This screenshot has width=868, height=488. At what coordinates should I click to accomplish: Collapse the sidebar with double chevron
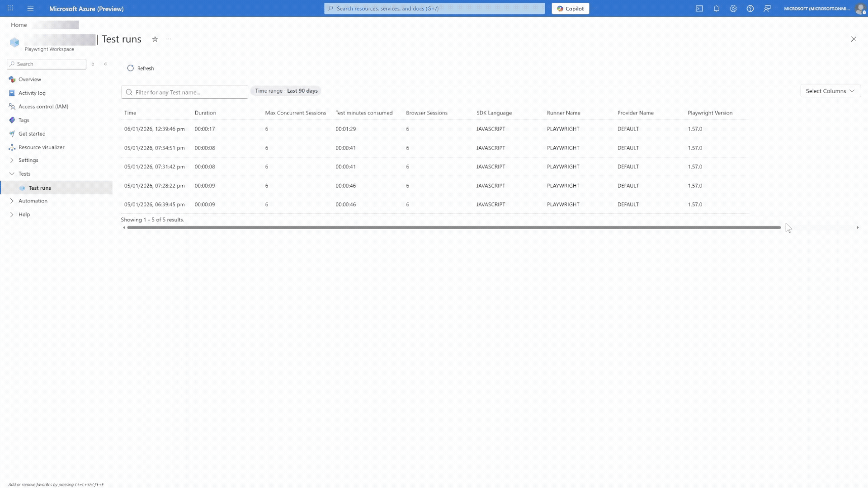click(105, 64)
